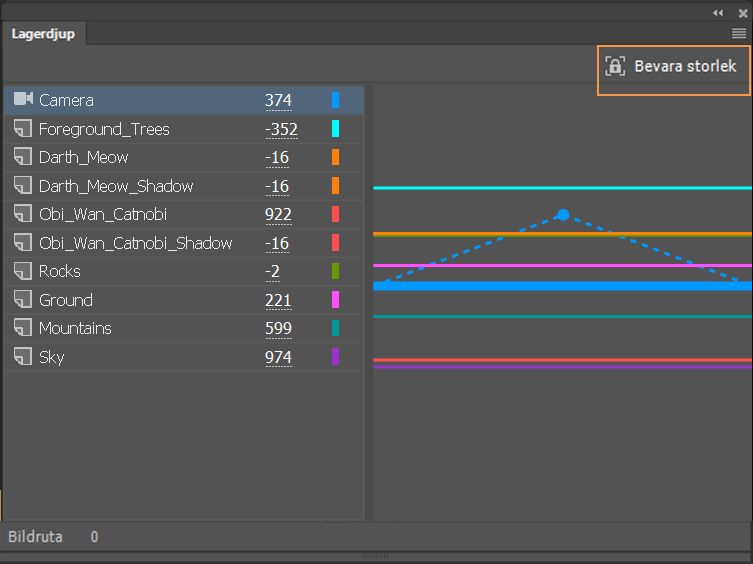The width and height of the screenshot is (753, 564).
Task: Click the teal Mountains color swatch
Action: point(336,328)
